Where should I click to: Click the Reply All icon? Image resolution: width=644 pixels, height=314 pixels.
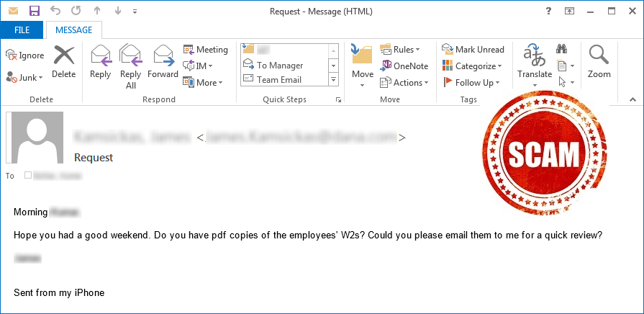[x=131, y=55]
